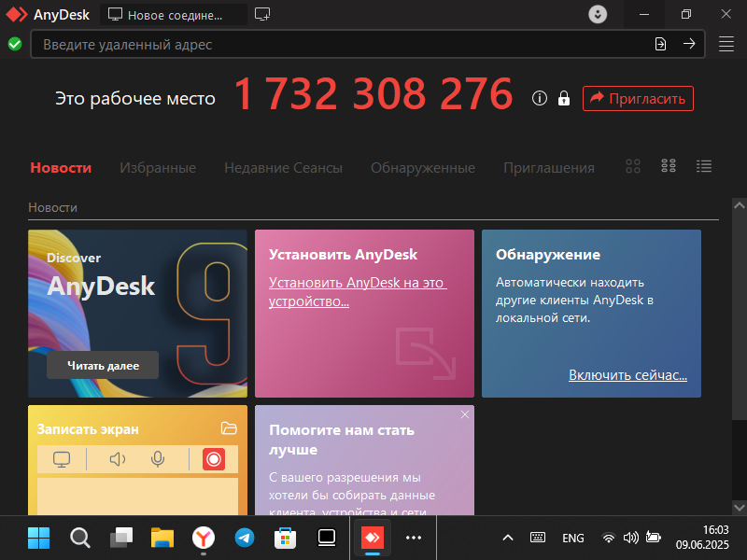Click the Читать далее button
Screen dimensions: 747x560
click(x=103, y=365)
